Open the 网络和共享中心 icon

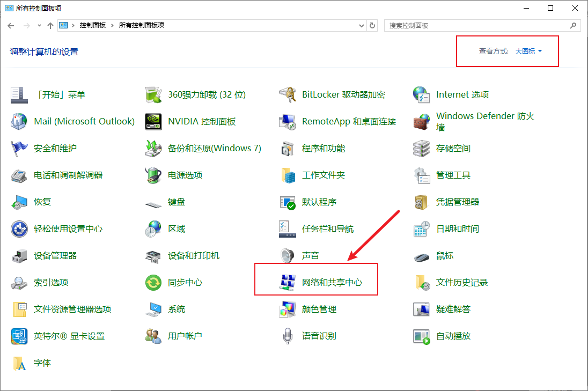coord(288,282)
